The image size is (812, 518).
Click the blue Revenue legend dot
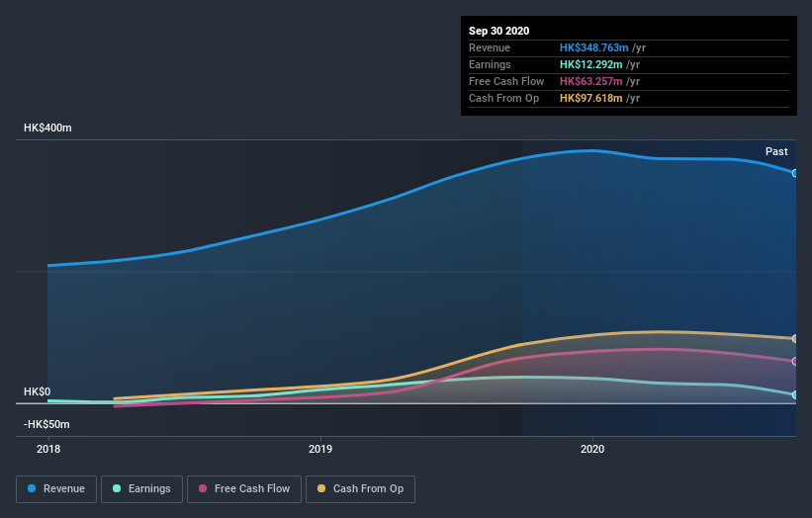(32, 488)
